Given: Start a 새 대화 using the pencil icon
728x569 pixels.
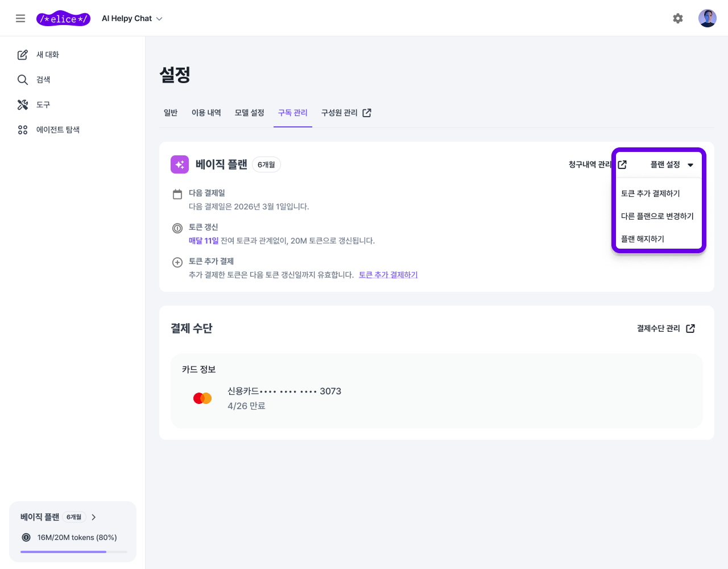Looking at the screenshot, I should (x=22, y=54).
